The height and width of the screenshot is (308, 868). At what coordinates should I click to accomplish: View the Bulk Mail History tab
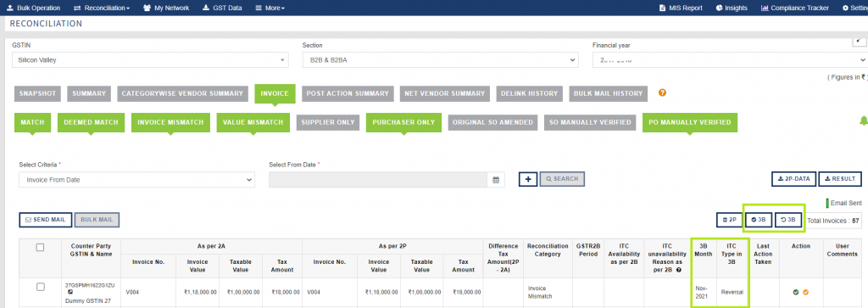coord(609,93)
